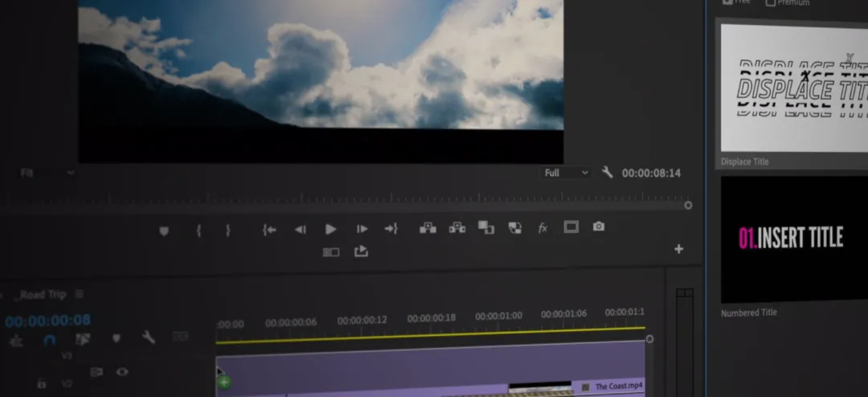This screenshot has width=868, height=397.
Task: Click the Mark In brace icon
Action: tap(199, 231)
